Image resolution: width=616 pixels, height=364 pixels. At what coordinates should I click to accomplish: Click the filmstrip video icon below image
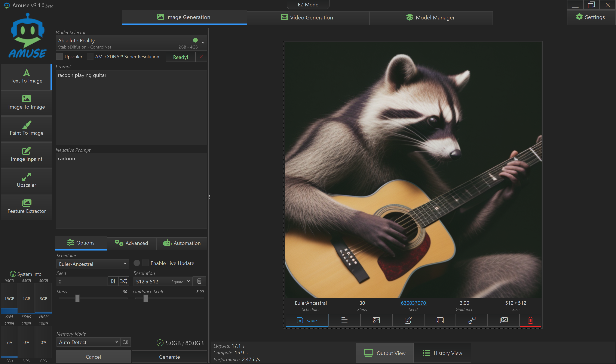click(440, 320)
